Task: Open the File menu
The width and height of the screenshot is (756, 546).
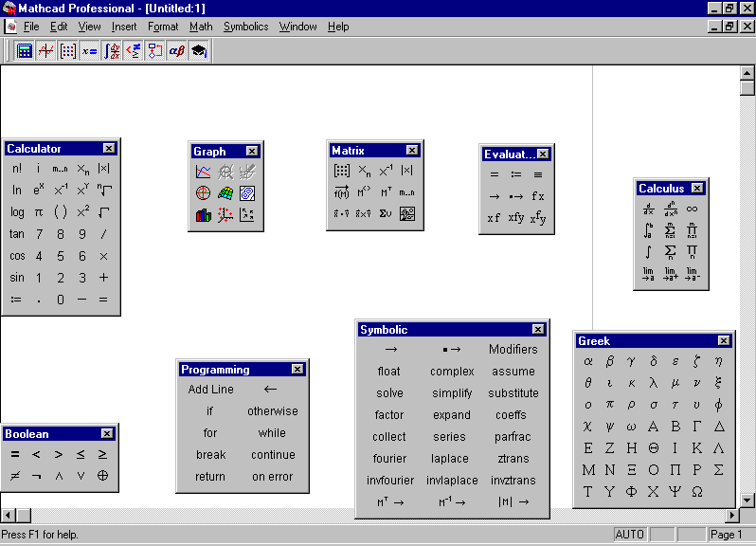Action: coord(31,27)
